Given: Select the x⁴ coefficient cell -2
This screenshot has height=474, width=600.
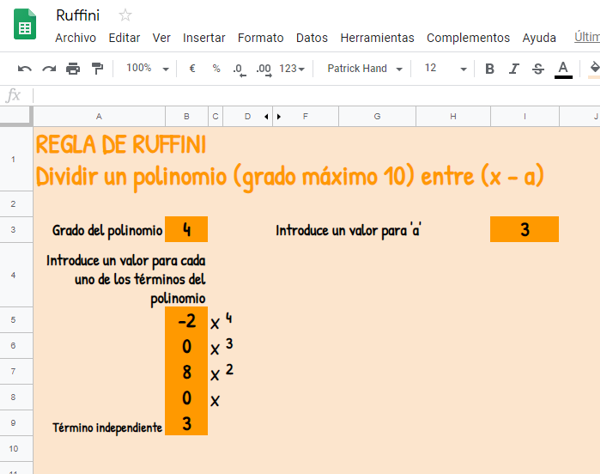Looking at the screenshot, I should (186, 320).
